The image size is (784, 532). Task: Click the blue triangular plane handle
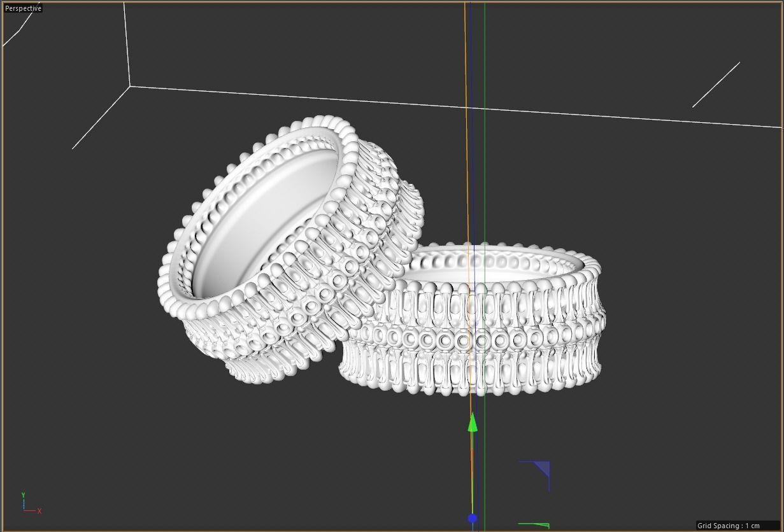tap(541, 470)
